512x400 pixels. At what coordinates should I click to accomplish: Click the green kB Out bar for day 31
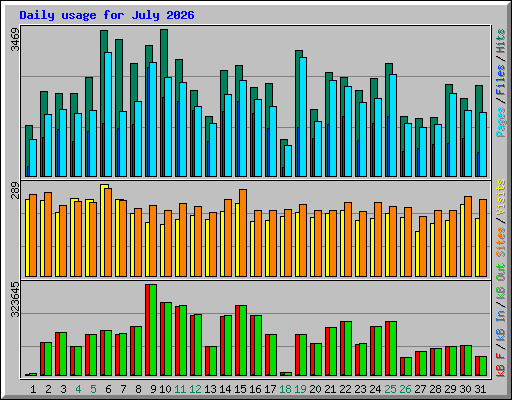point(483,366)
